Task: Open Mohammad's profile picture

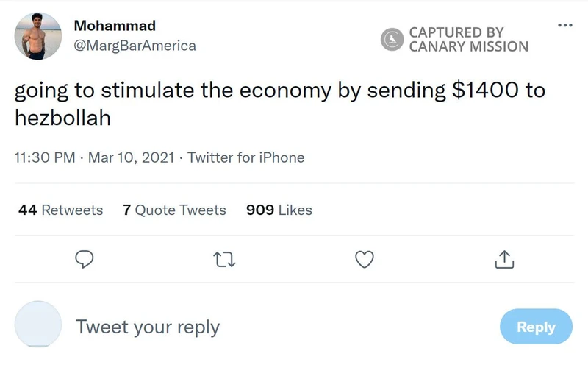Action: click(38, 35)
